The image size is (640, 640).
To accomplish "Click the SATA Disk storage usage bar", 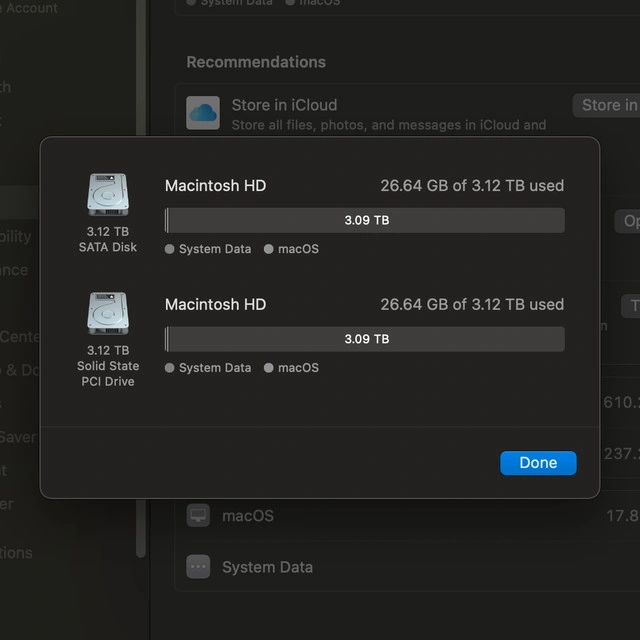I will coord(365,220).
